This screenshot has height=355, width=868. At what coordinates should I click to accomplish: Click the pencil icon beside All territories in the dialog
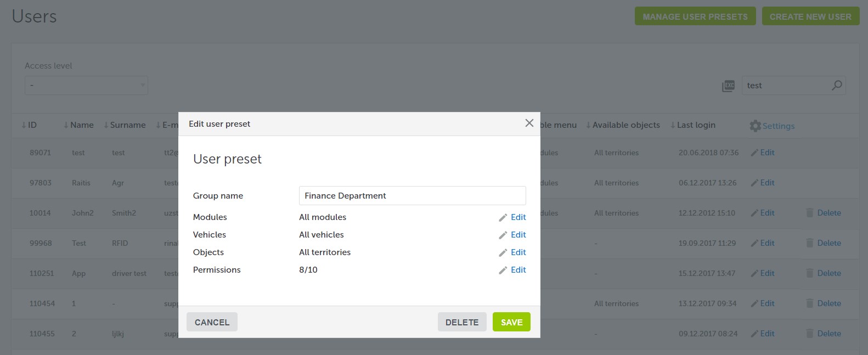503,253
